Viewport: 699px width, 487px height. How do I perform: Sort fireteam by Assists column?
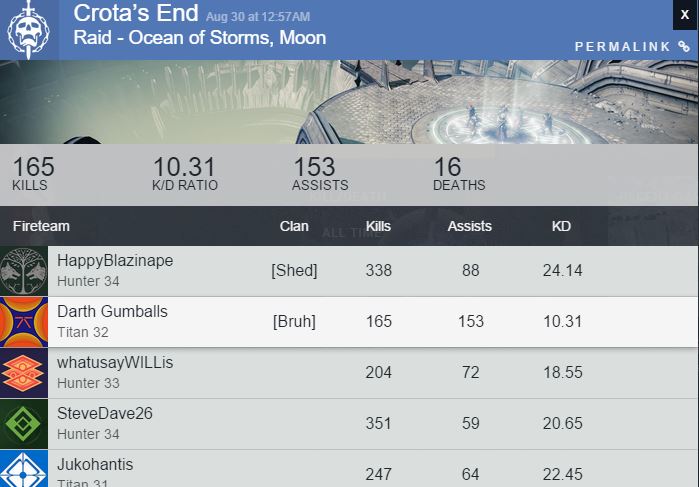(470, 226)
